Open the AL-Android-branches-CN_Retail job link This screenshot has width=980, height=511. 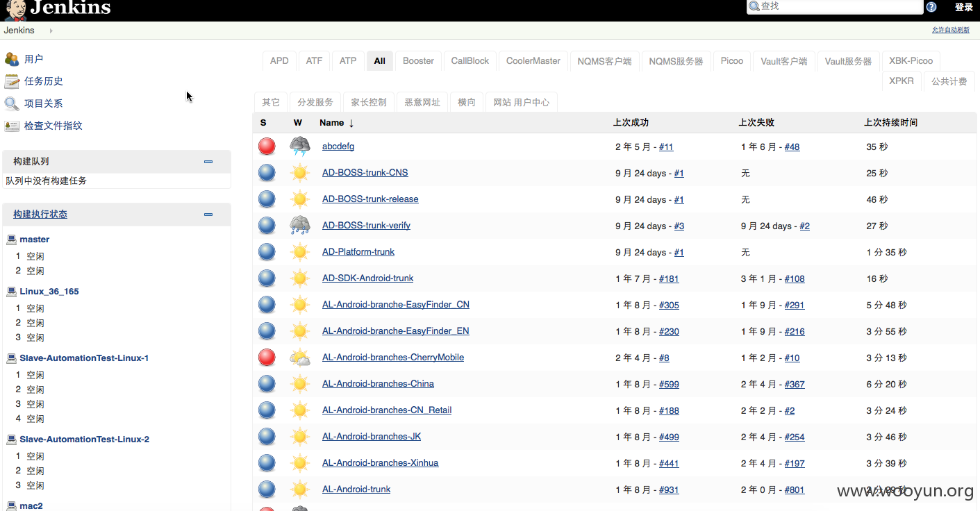pos(387,410)
